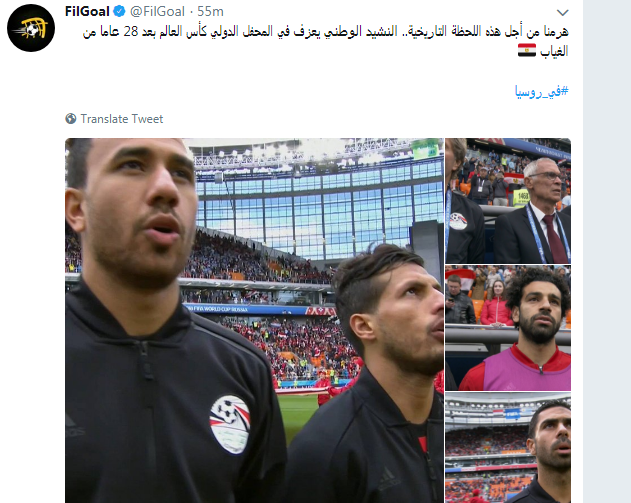Viewport: 631px width, 503px height.
Task: Click the FilGoal display name
Action: (87, 11)
